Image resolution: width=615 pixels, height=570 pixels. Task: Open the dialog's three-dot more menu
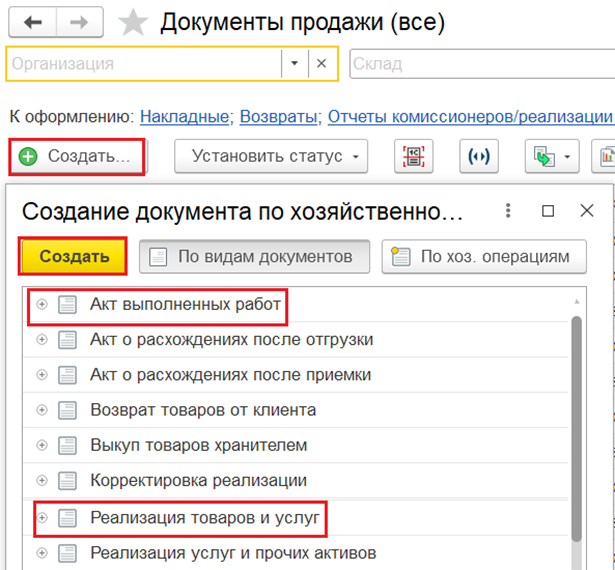(x=508, y=211)
